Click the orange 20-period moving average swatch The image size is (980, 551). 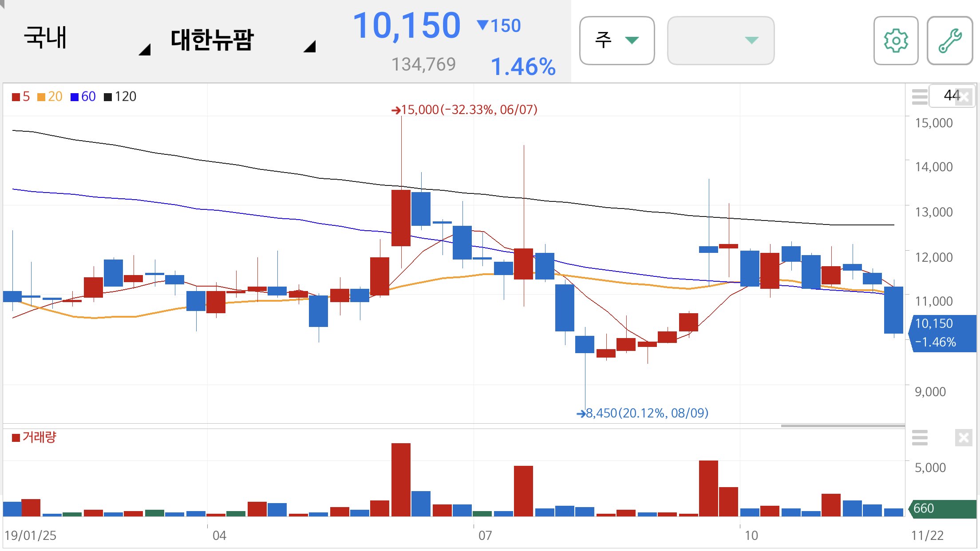[x=41, y=97]
